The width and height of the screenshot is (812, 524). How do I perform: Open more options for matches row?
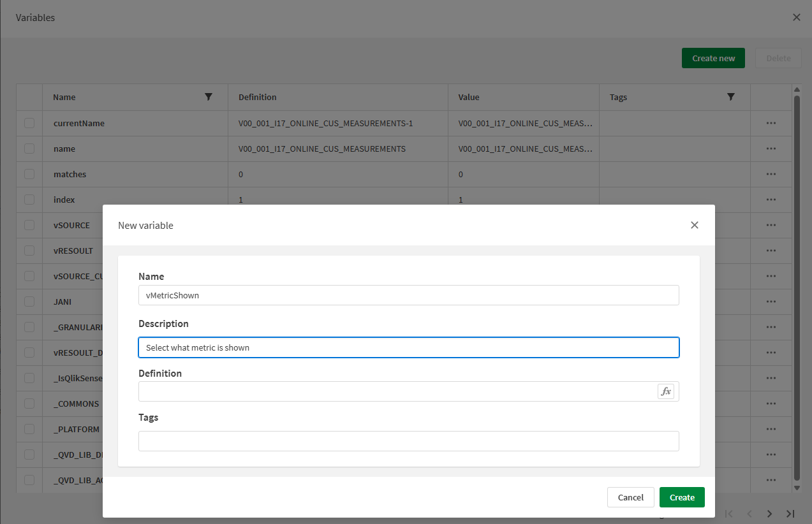click(771, 174)
